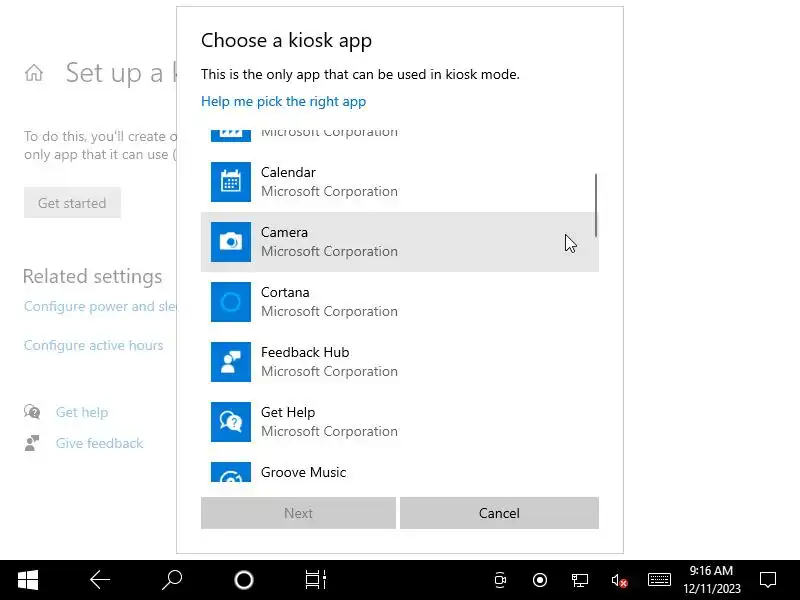Click the Get Help app name text
Screen dimensions: 800x600
pyautogui.click(x=288, y=412)
